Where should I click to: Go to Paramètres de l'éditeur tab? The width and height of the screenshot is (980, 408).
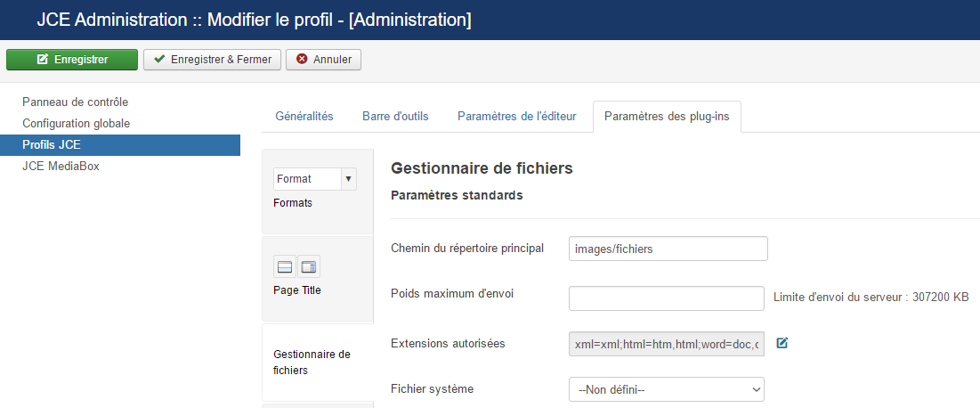click(517, 117)
